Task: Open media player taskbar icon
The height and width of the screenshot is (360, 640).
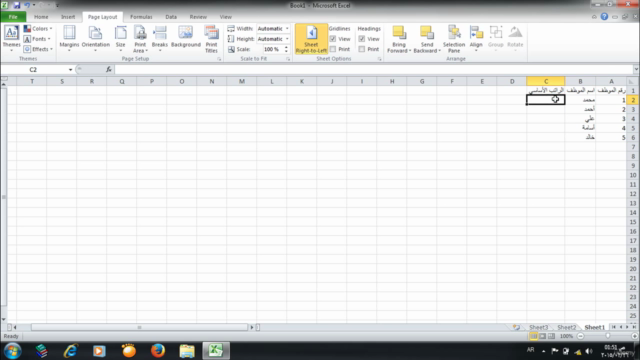Action: [x=99, y=351]
